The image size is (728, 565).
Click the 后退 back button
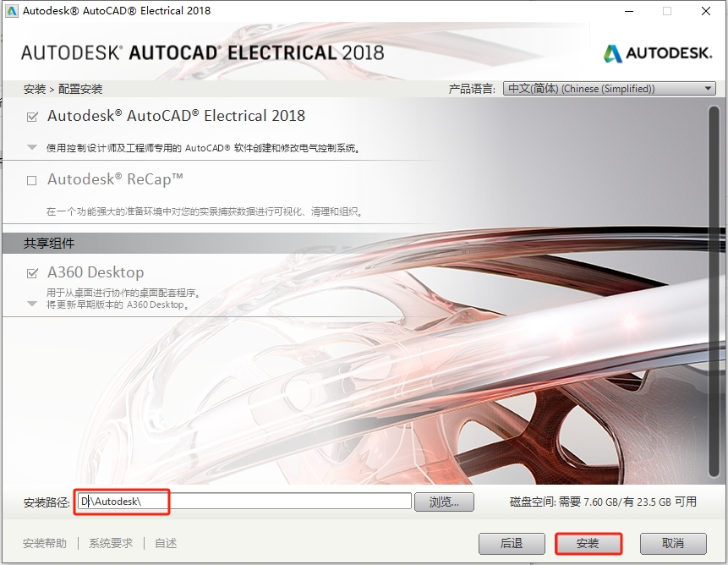pyautogui.click(x=512, y=543)
